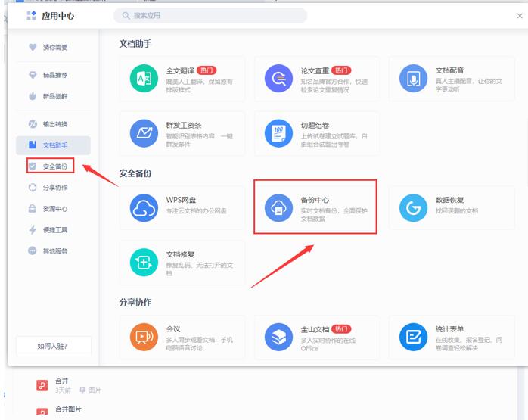
Task: Open the WPS网盘 app title
Action: [x=181, y=200]
